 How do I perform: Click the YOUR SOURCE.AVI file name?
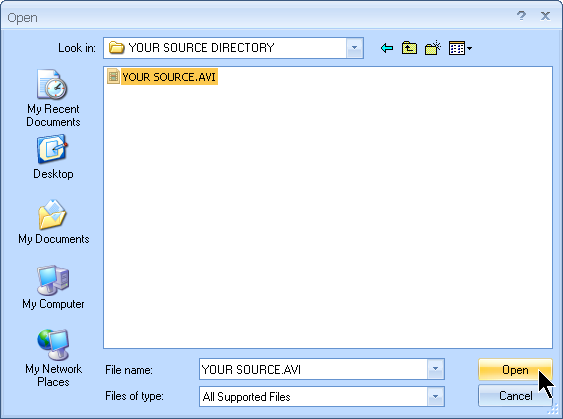(169, 77)
